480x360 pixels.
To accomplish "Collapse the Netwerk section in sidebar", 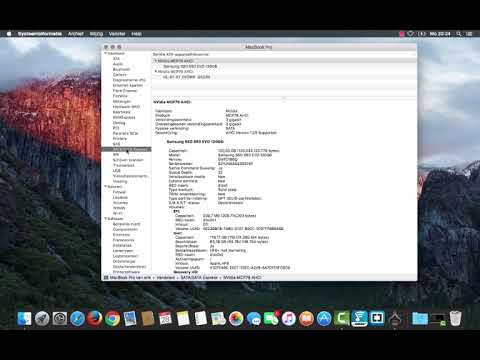I will coord(106,187).
